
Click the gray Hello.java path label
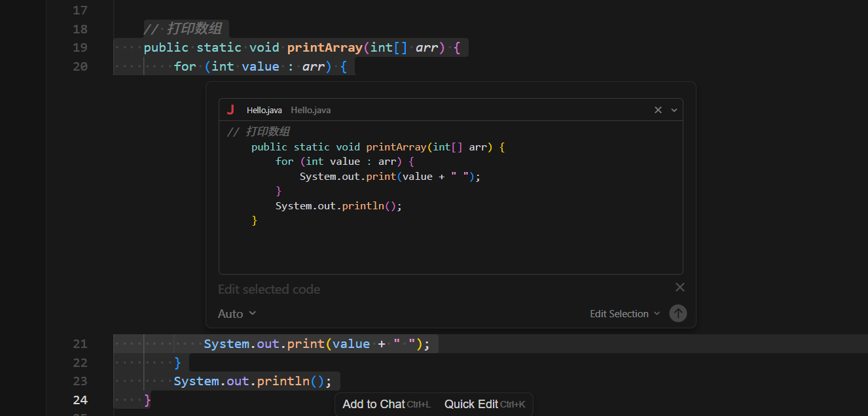coord(310,110)
